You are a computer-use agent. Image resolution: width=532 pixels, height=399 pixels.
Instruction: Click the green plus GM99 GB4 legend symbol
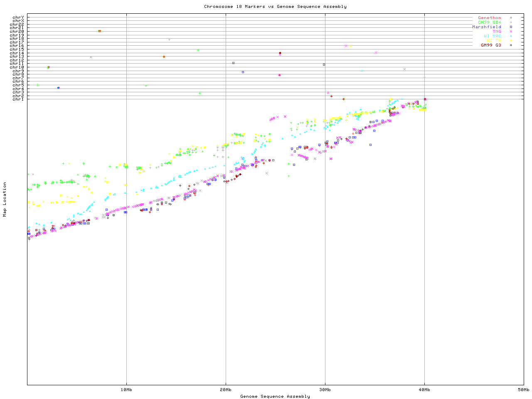point(511,22)
